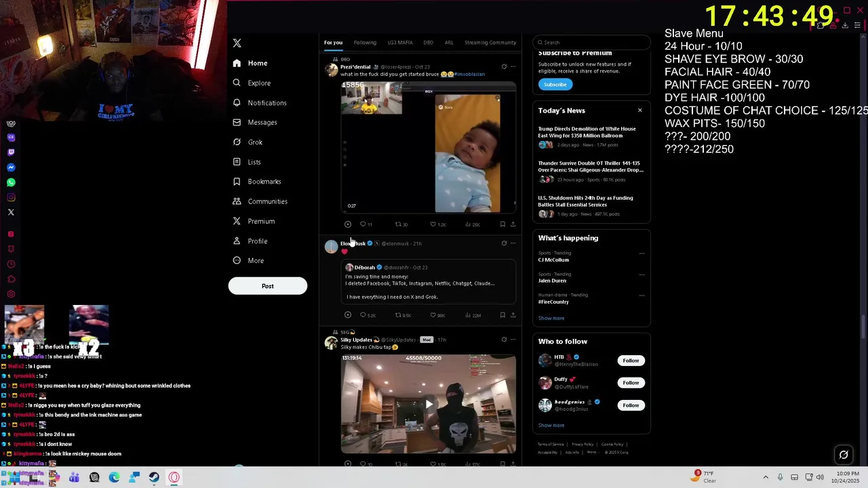Open options for Jalen Duren trend

[x=642, y=274]
